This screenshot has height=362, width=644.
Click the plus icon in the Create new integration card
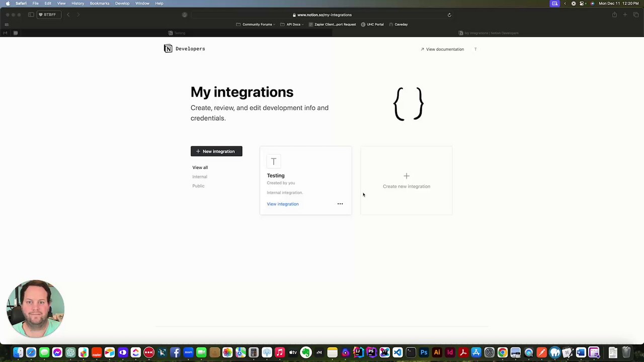coord(407,176)
